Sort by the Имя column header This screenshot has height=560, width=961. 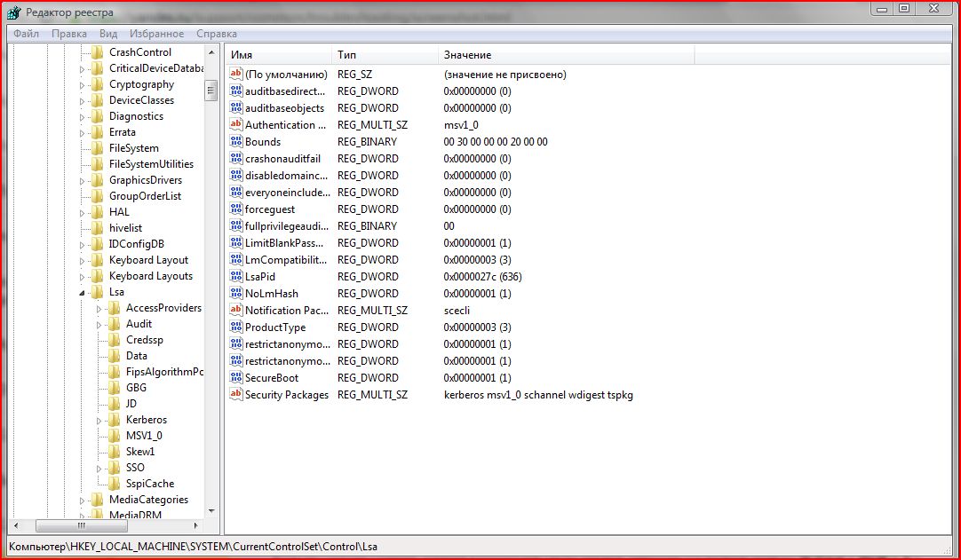(x=277, y=55)
